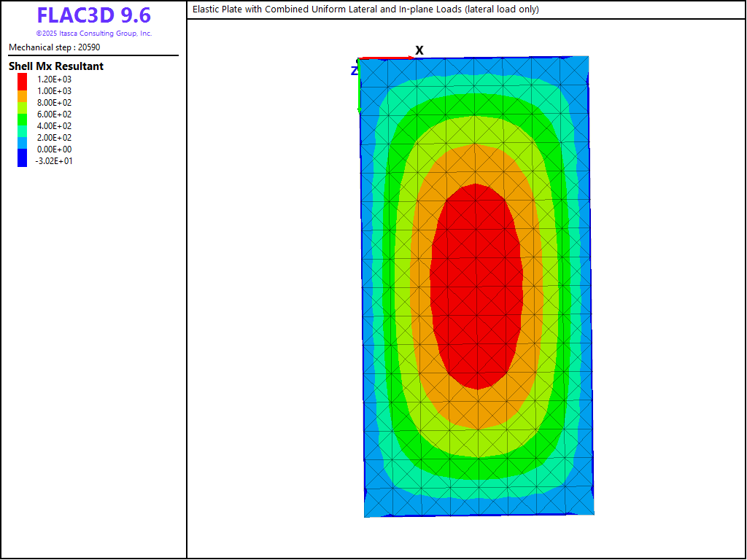
Task: Click the -3.02E+01 legend value
Action: [x=54, y=161]
